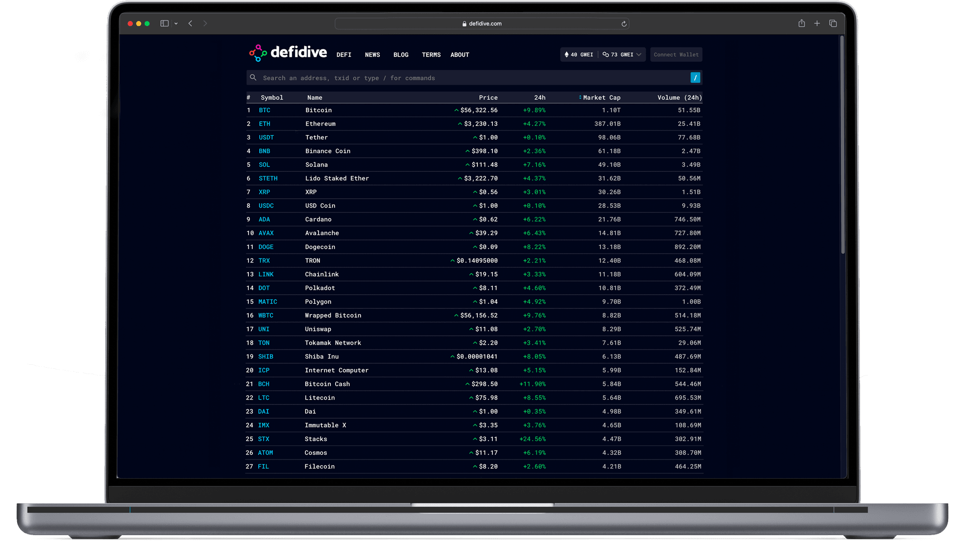Click the Safari sidebar toggle icon
Screen dimensions: 980x541
165,23
